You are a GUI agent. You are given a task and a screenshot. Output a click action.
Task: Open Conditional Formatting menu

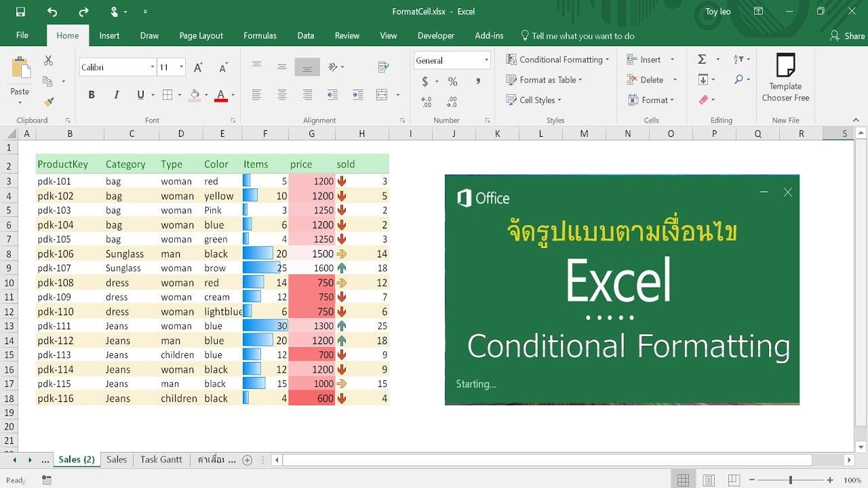point(557,60)
